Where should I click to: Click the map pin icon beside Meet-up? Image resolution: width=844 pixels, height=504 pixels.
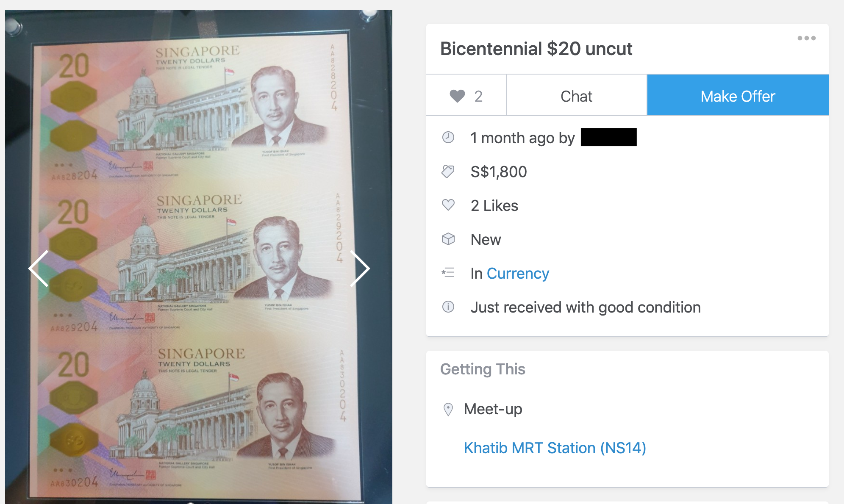tap(448, 409)
